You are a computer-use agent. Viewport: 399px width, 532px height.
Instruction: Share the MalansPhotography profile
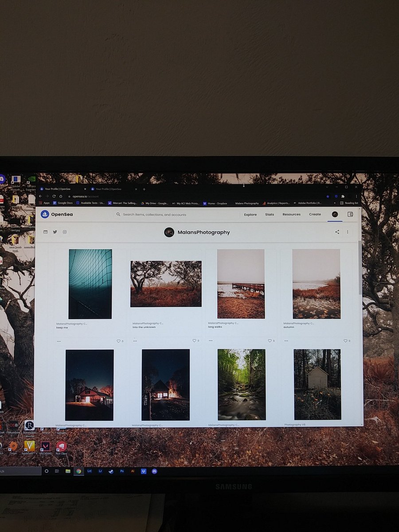(337, 232)
